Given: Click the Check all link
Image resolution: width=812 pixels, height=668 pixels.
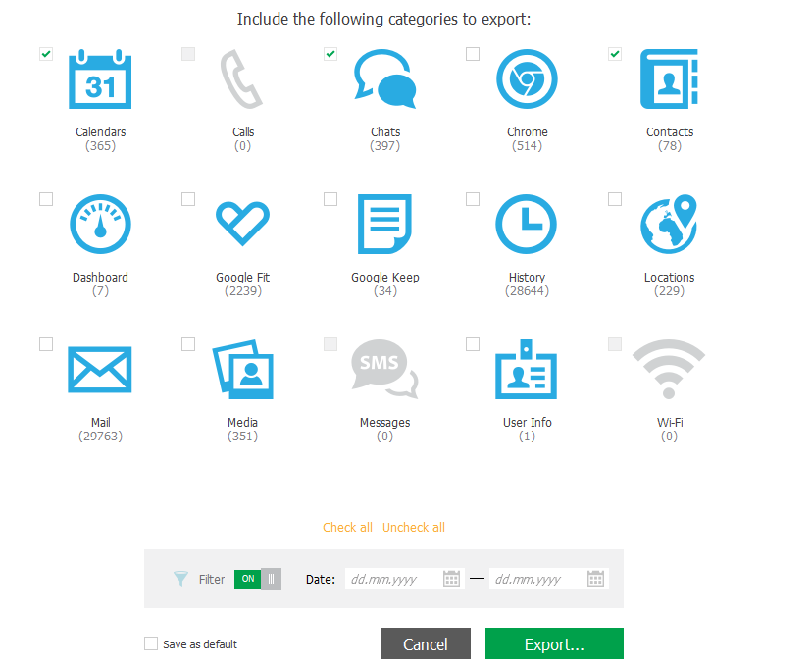Looking at the screenshot, I should [x=348, y=527].
